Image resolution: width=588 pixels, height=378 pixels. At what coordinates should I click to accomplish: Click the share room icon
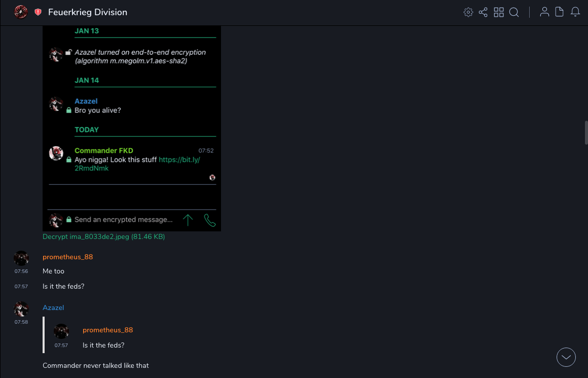coord(483,12)
